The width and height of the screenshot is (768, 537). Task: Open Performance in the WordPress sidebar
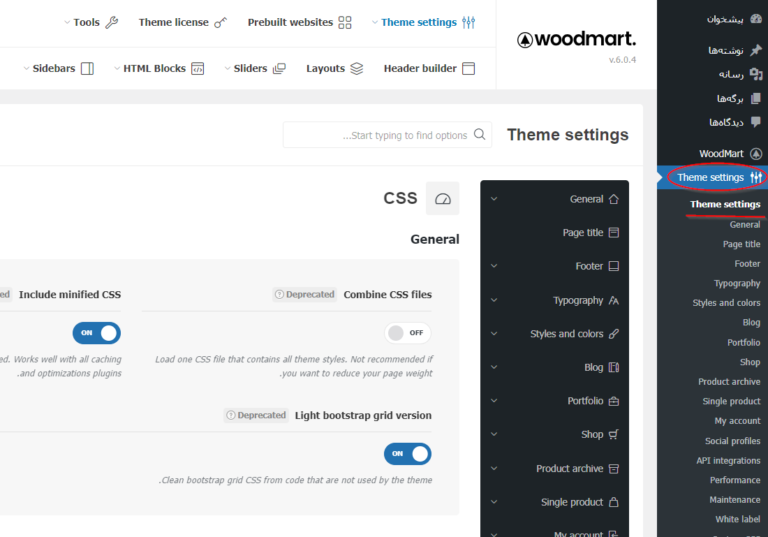point(735,480)
